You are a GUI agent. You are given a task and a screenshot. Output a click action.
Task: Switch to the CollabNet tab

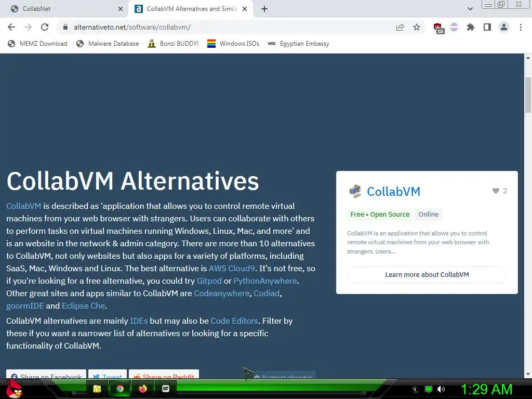[x=64, y=9]
